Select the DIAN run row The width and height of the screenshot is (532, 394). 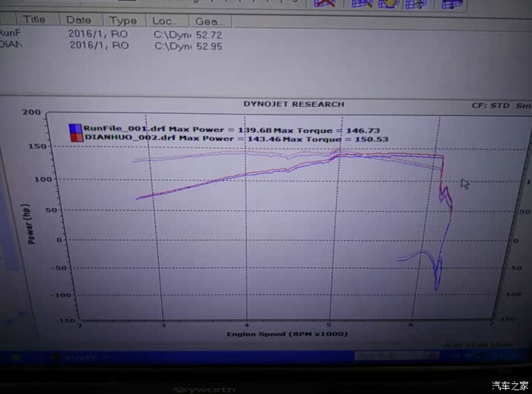coord(112,46)
